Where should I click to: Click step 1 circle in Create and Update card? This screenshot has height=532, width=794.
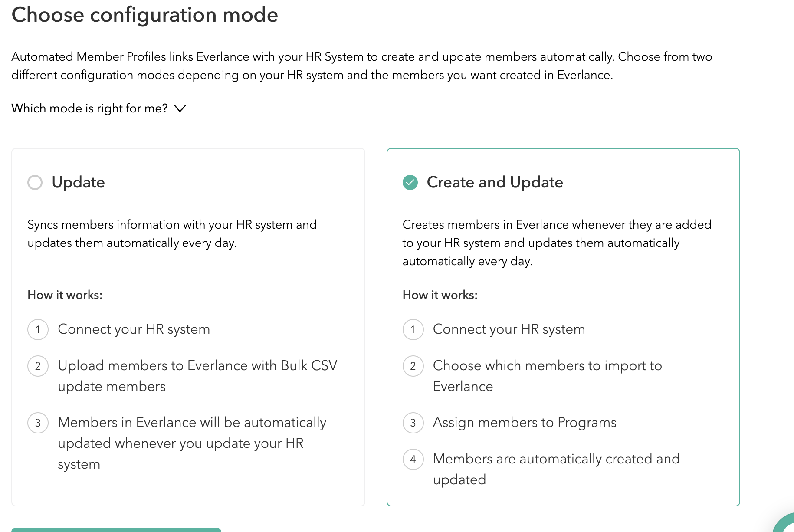coord(413,329)
